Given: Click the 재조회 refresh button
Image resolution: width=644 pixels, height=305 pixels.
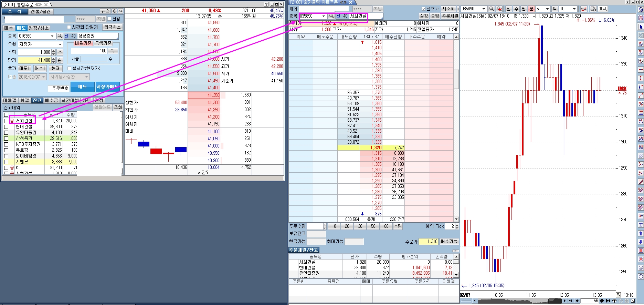Looking at the screenshot, I should [448, 9].
